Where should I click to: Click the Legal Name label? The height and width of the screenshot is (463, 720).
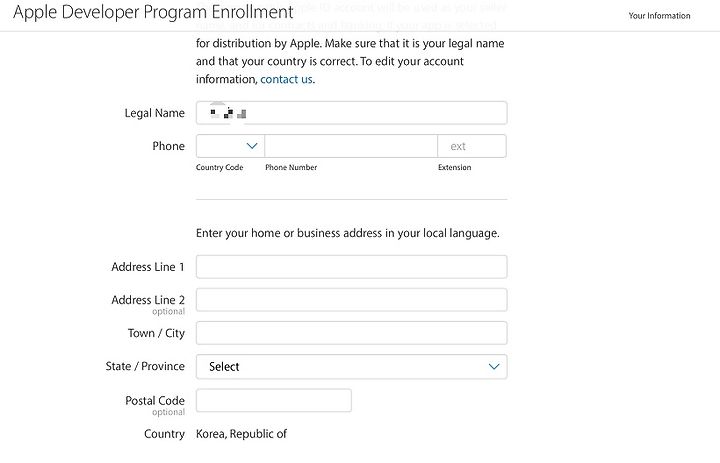[x=154, y=113]
